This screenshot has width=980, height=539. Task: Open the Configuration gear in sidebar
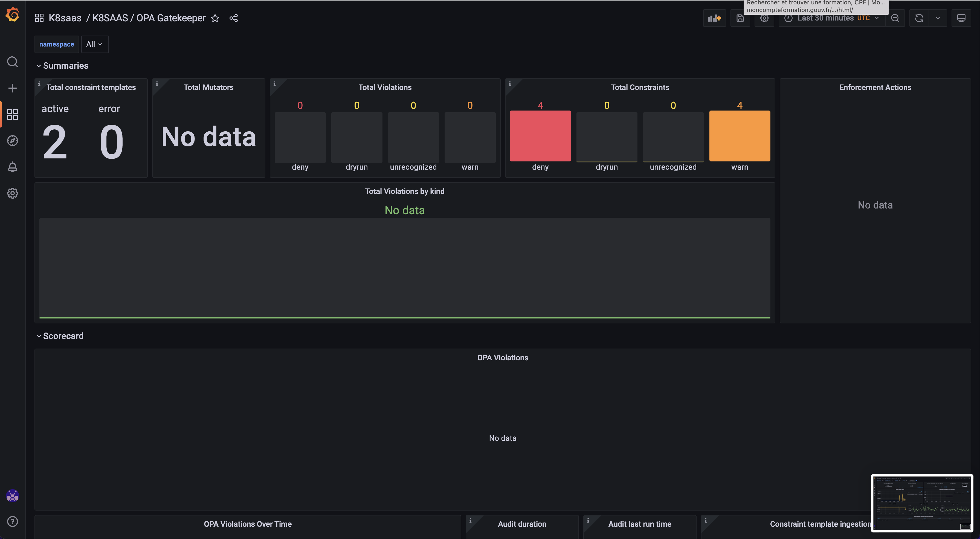tap(13, 193)
